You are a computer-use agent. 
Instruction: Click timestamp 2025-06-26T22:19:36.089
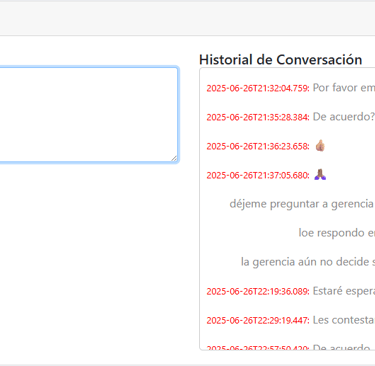click(x=258, y=291)
